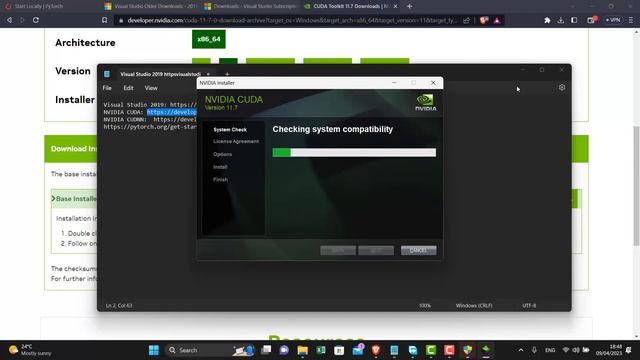Select the x86_64 architecture button
The image size is (640, 360).
tap(209, 39)
